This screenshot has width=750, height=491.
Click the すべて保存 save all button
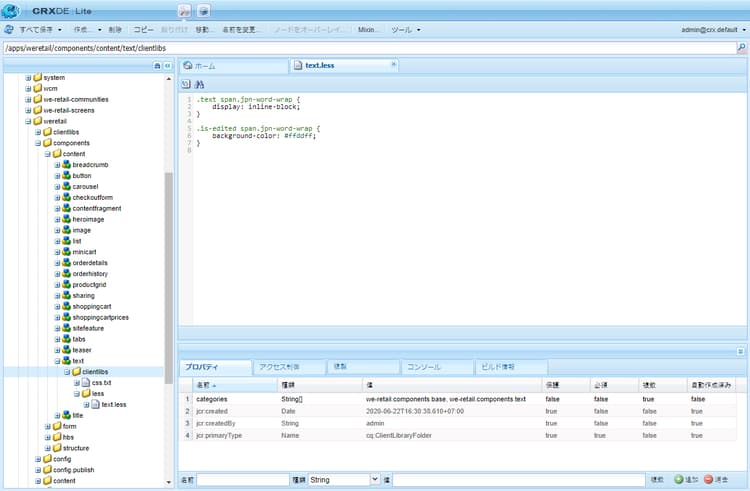click(x=38, y=29)
